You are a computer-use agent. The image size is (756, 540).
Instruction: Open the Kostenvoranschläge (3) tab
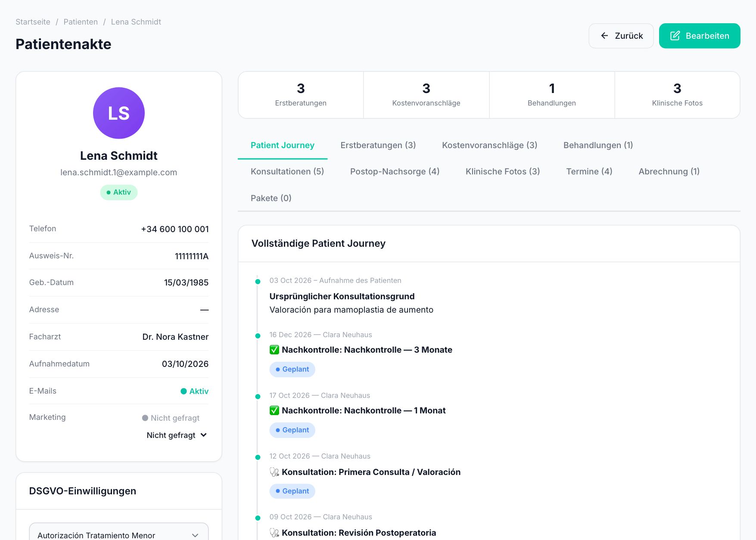490,145
